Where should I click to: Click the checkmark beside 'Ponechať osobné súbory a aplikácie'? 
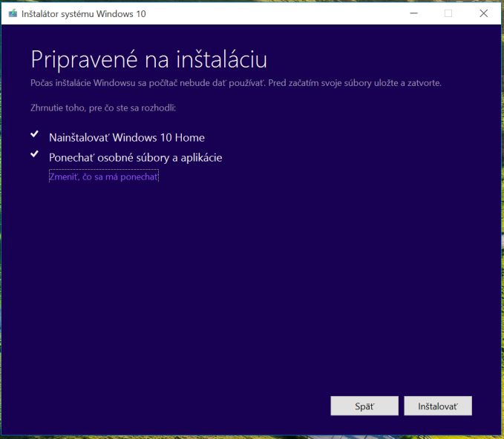[x=35, y=154]
